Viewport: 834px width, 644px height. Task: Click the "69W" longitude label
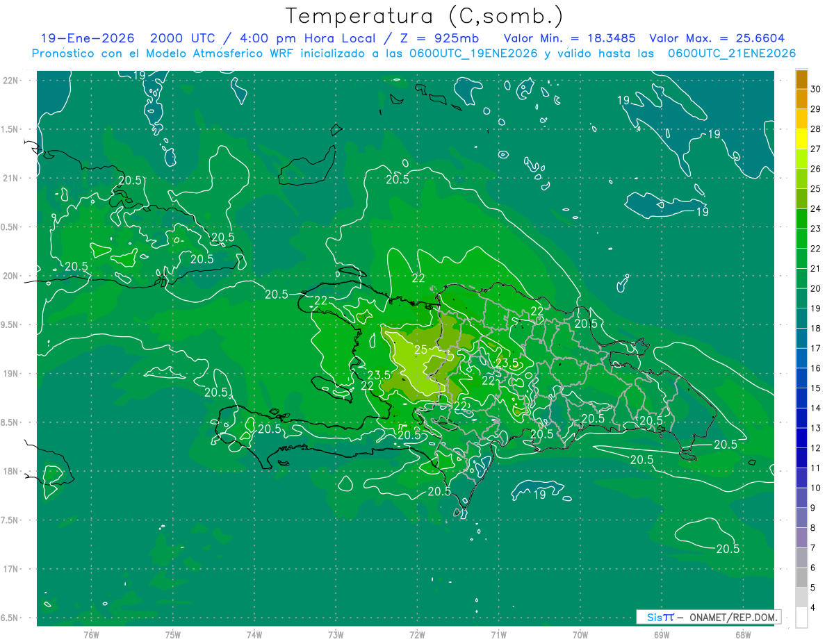click(662, 635)
